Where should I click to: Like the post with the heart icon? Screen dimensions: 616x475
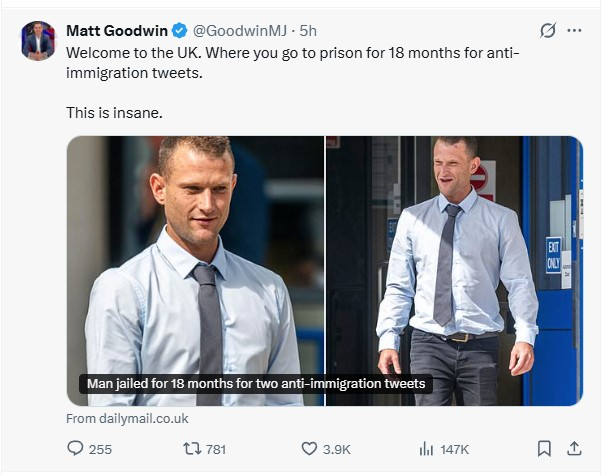(x=309, y=449)
